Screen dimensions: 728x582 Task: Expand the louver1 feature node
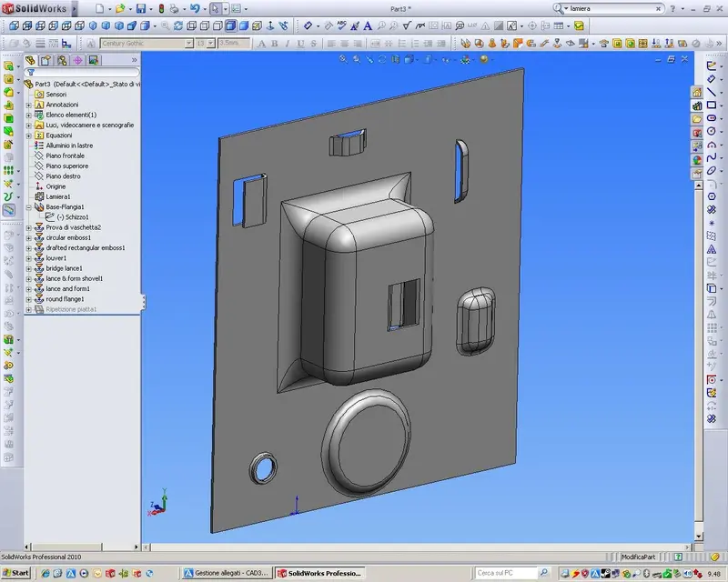click(x=29, y=258)
